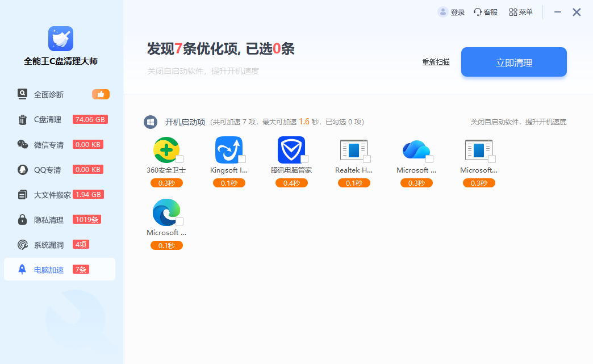This screenshot has height=364, width=593.
Task: Open the 菜单 menu
Action: tap(521, 12)
